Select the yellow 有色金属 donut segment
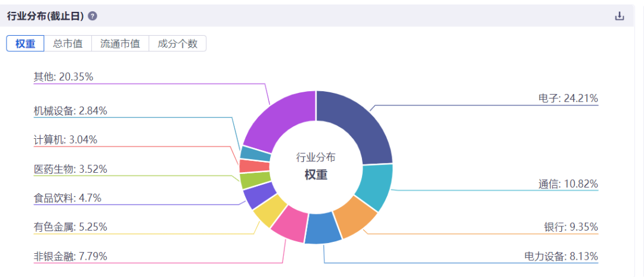 click(x=269, y=210)
